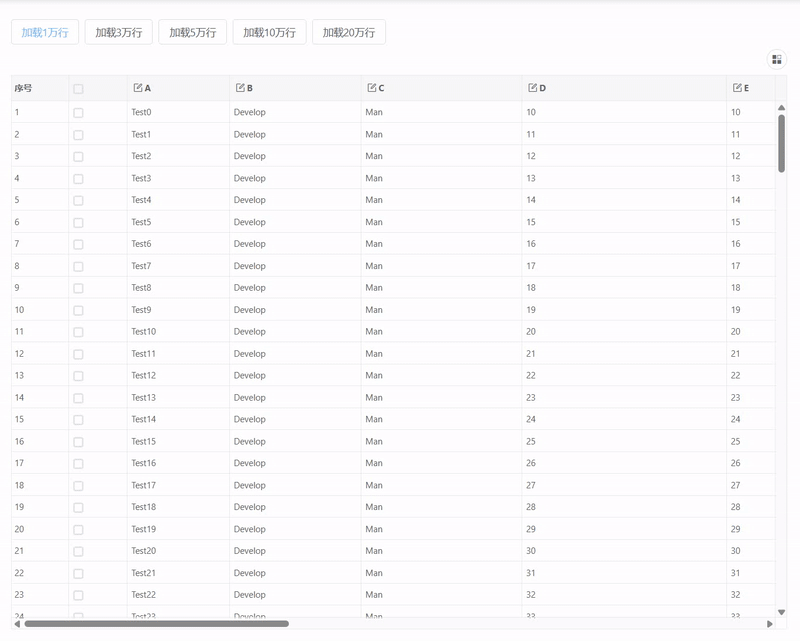The image size is (800, 641).
Task: Click 加载10万行 to load 100,000 rows
Action: point(271,33)
